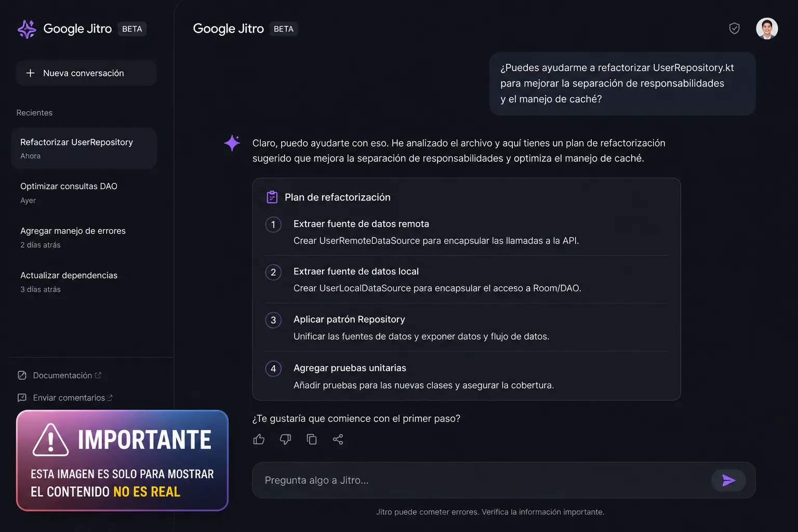Click the 'Jitro puede cometer errores' disclaimer

tap(490, 512)
